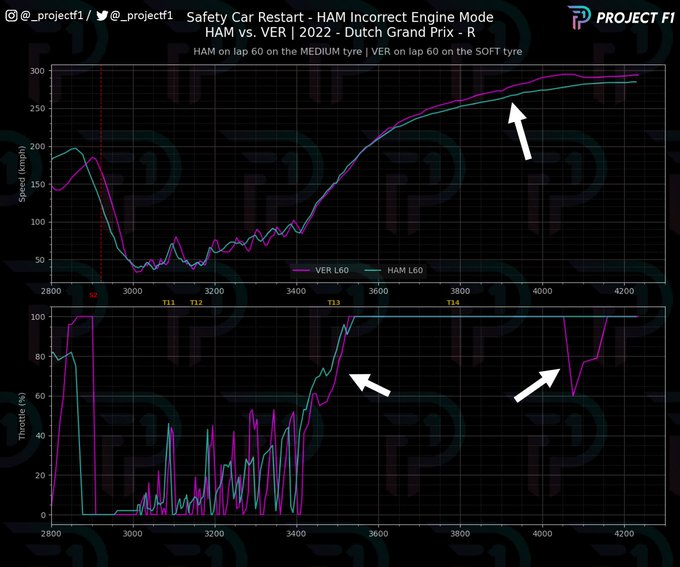Click the 'VER L60' legend label
Screen dimensions: 680x567
point(332,270)
